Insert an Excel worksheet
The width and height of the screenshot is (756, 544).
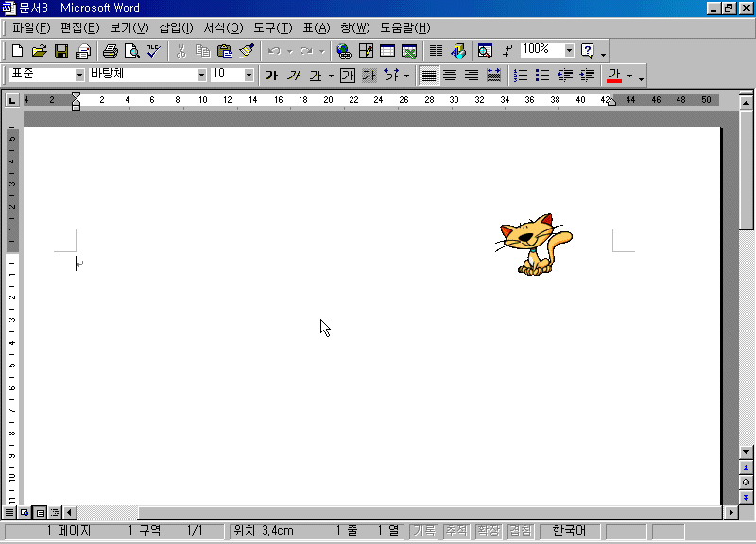pyautogui.click(x=409, y=51)
